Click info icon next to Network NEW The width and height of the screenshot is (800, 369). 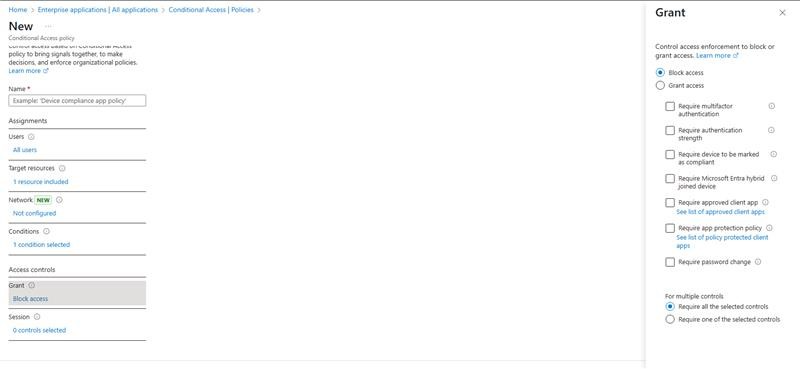59,200
